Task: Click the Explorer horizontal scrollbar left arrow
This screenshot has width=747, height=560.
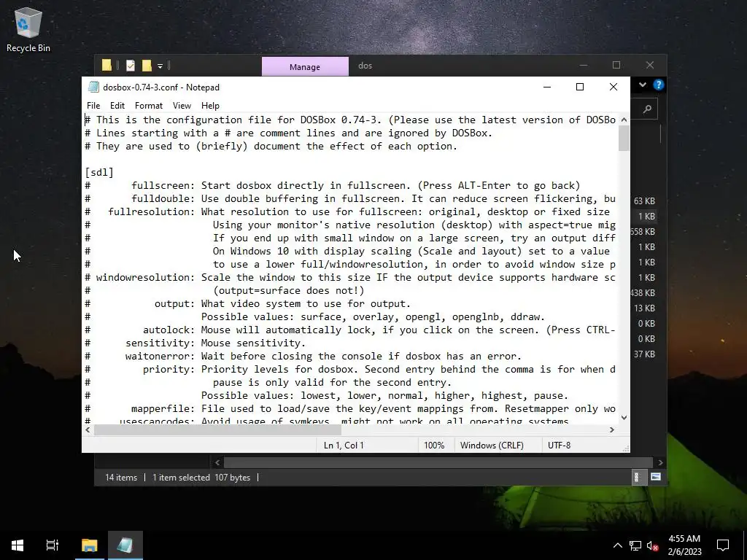Action: [217, 462]
